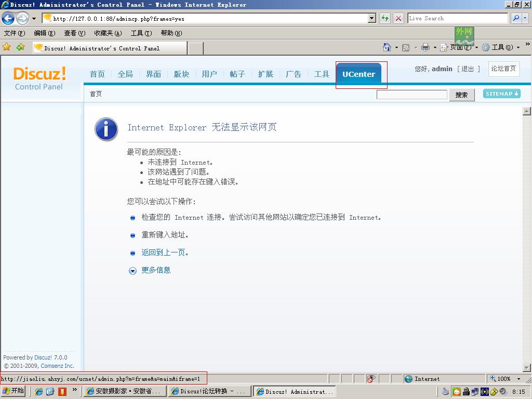Open the SITEMAP button
This screenshot has width=532, height=399.
click(x=502, y=94)
